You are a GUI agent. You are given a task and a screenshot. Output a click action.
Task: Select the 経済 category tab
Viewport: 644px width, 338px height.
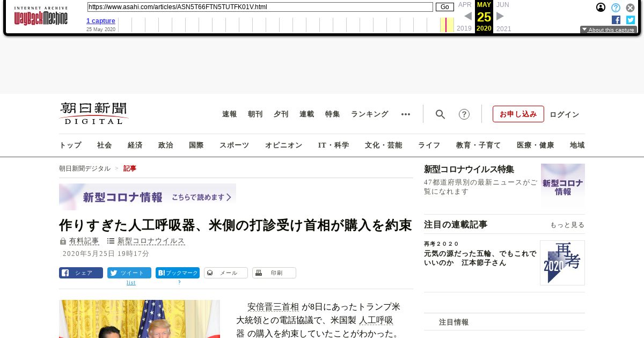click(x=135, y=145)
